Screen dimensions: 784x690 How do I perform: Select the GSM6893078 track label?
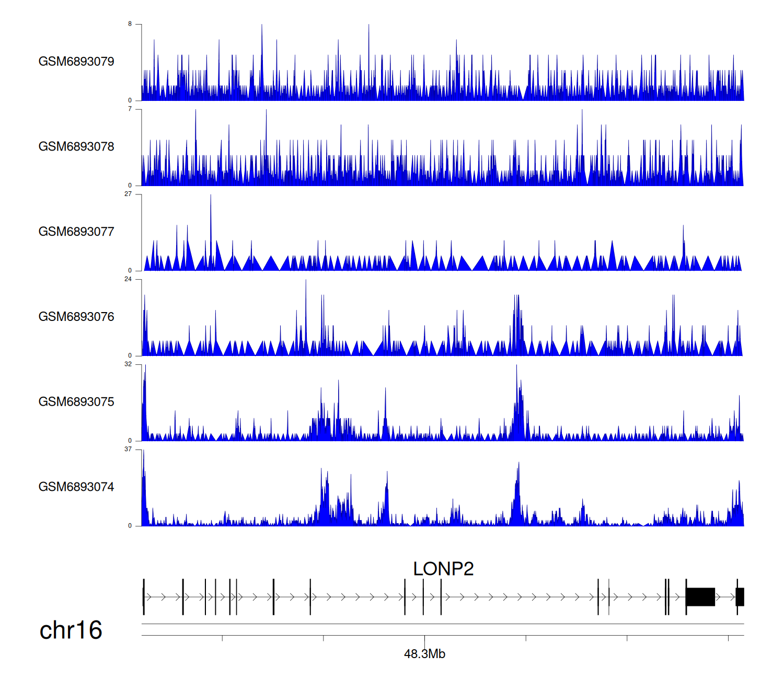pyautogui.click(x=76, y=147)
